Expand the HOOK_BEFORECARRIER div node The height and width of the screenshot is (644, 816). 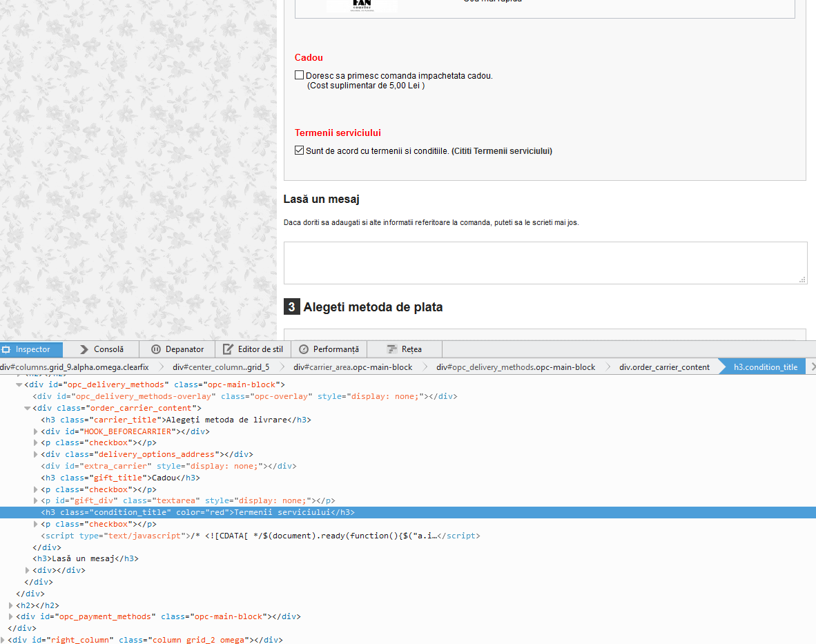coord(35,431)
